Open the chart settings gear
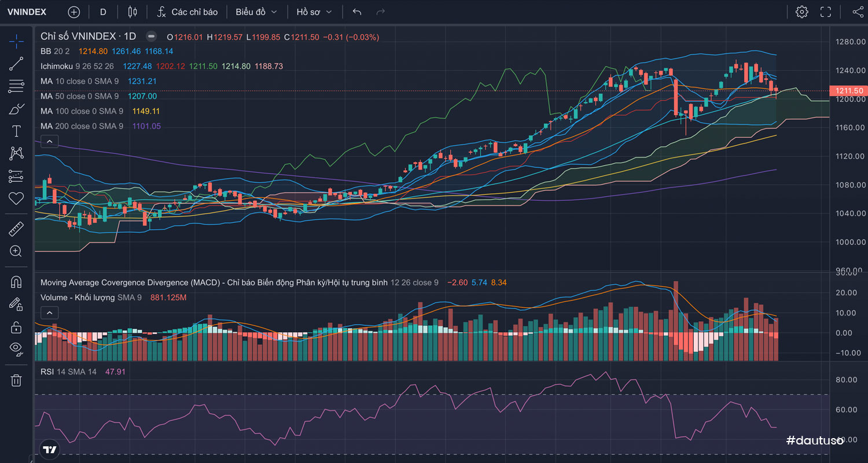 click(801, 12)
